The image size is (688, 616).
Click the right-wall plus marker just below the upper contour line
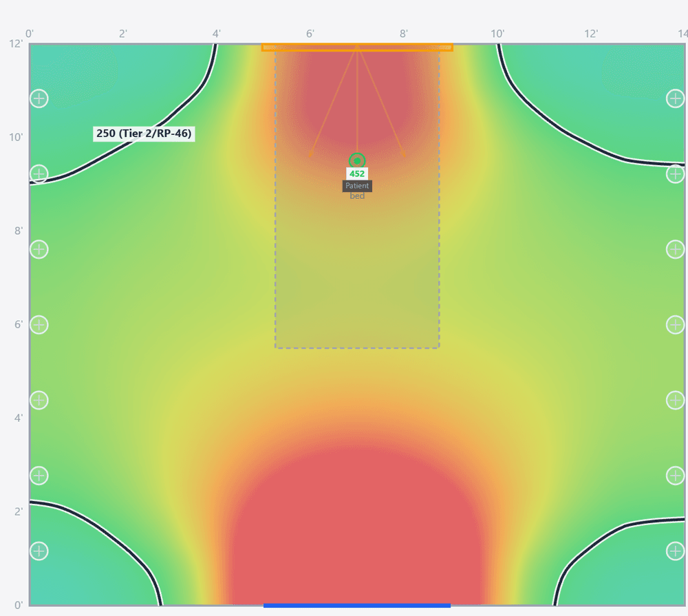(676, 174)
